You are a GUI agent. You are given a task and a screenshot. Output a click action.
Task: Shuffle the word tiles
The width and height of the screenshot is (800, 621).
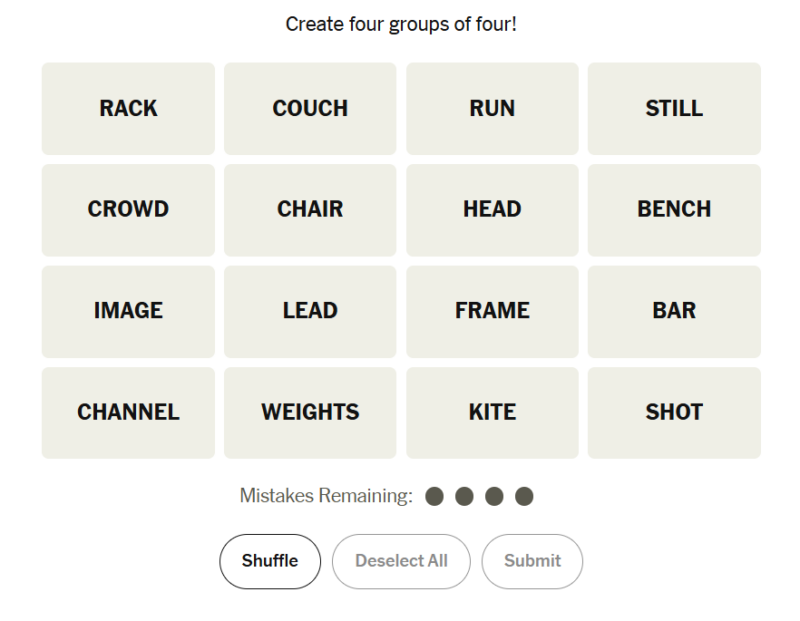270,561
